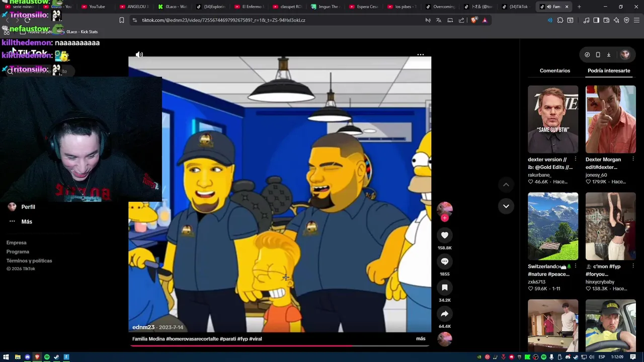This screenshot has height=362, width=644.
Task: Open the 'SAME GUY BTW' dexter version thumbnail
Action: 553,119
